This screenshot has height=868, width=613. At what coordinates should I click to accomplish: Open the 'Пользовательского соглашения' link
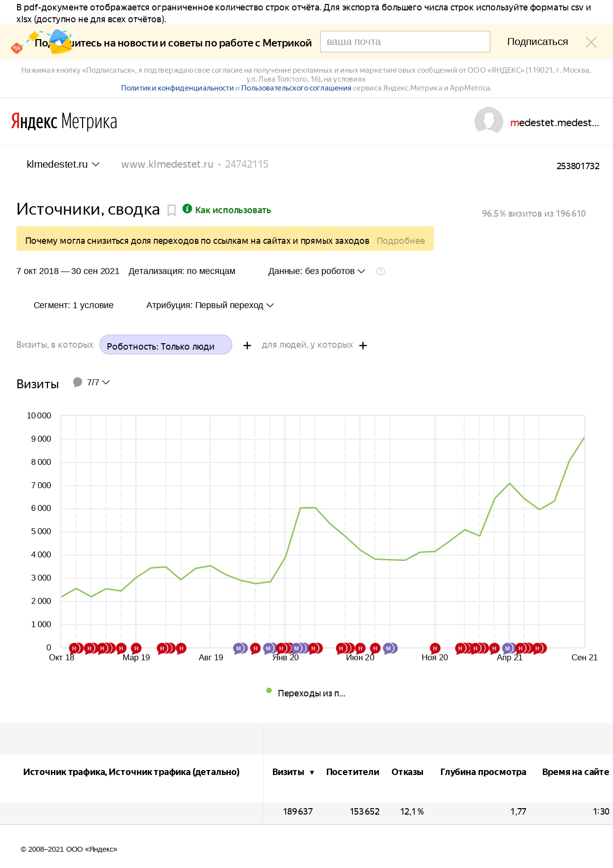(x=296, y=88)
